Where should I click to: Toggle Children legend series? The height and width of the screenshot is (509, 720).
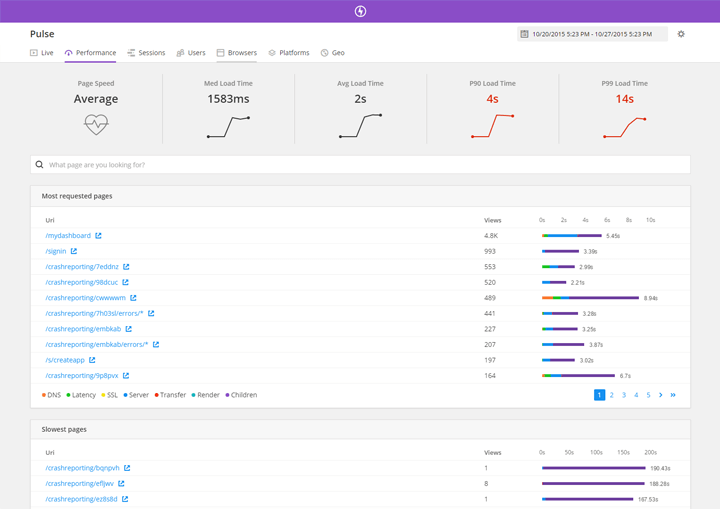[240, 395]
